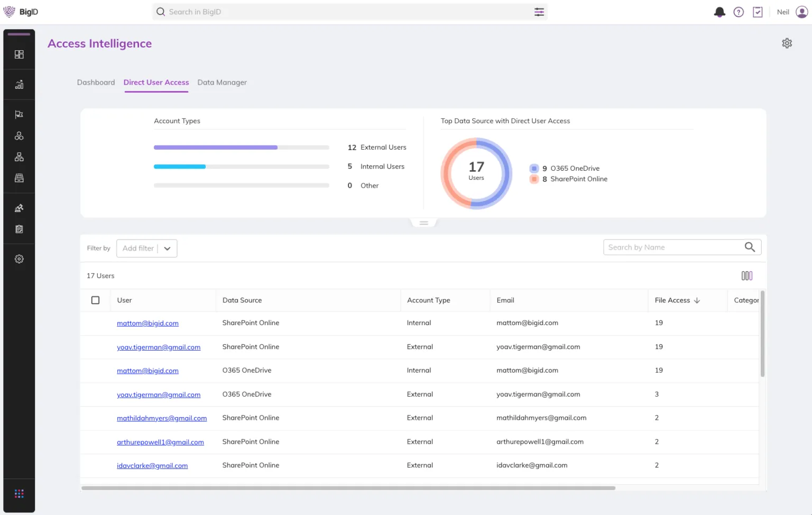Image resolution: width=812 pixels, height=515 pixels.
Task: Click "arthurepowell1@gmail.com" in Email column
Action: tap(540, 442)
